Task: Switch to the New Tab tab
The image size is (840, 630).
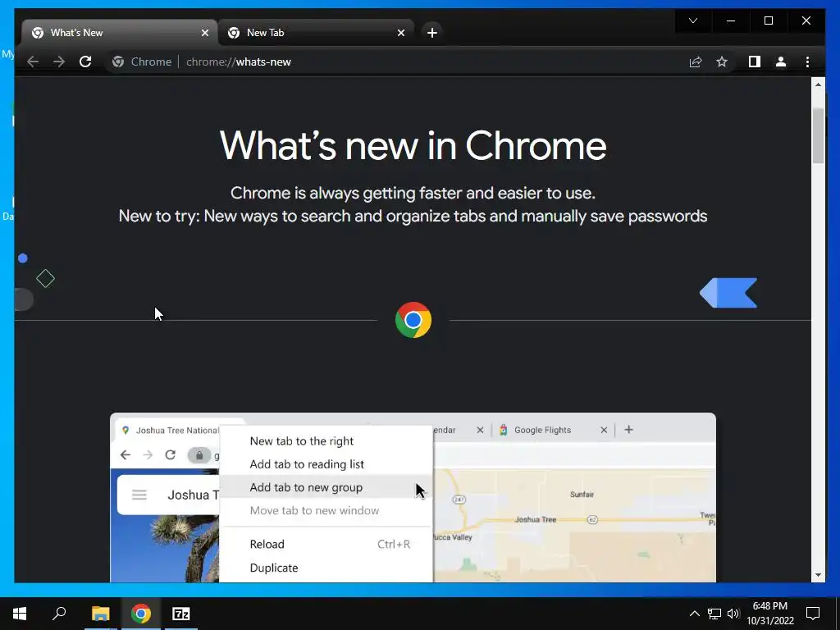Action: click(316, 33)
